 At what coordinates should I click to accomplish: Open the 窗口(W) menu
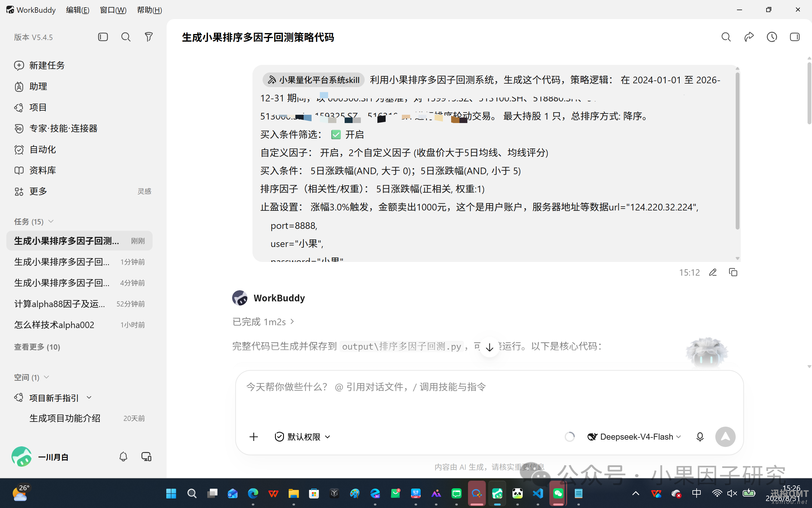coord(113,10)
